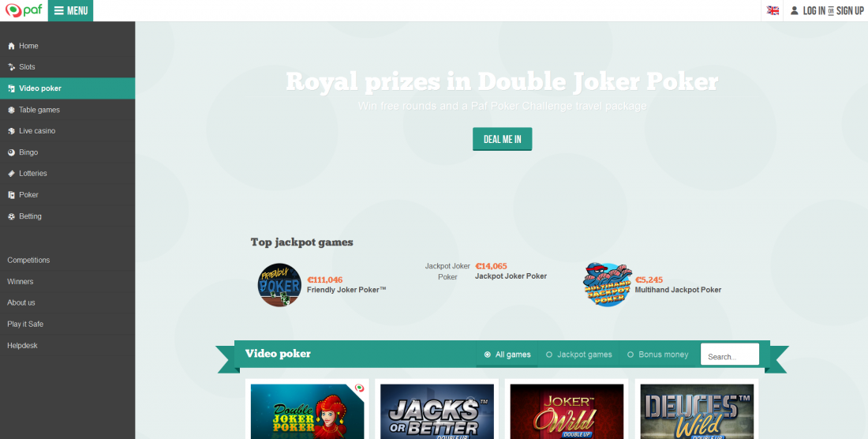
Task: Select the Jackpot games filter
Action: coord(579,355)
